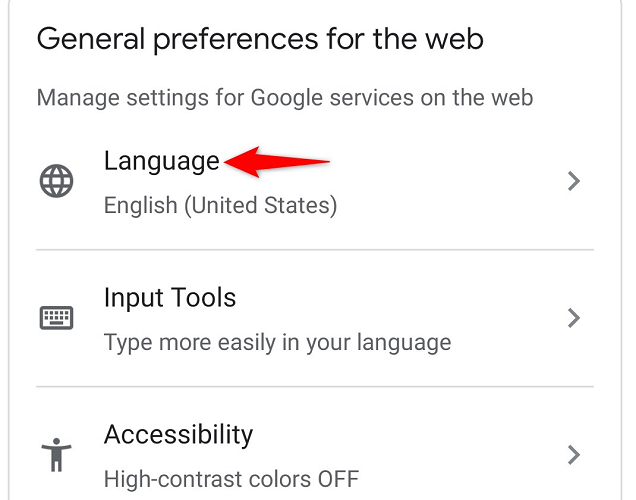Viewport: 636px width, 500px height.
Task: Click the keyboard icon for Input Tools
Action: pos(56,318)
